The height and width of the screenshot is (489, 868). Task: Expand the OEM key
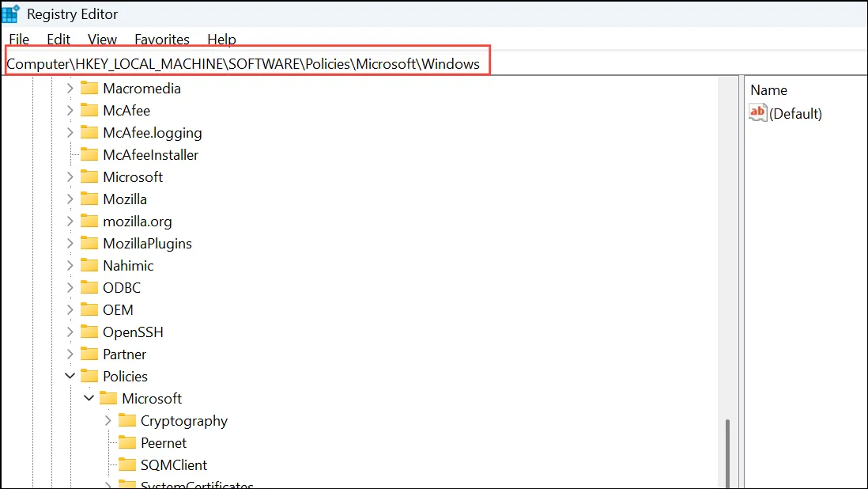(x=70, y=309)
